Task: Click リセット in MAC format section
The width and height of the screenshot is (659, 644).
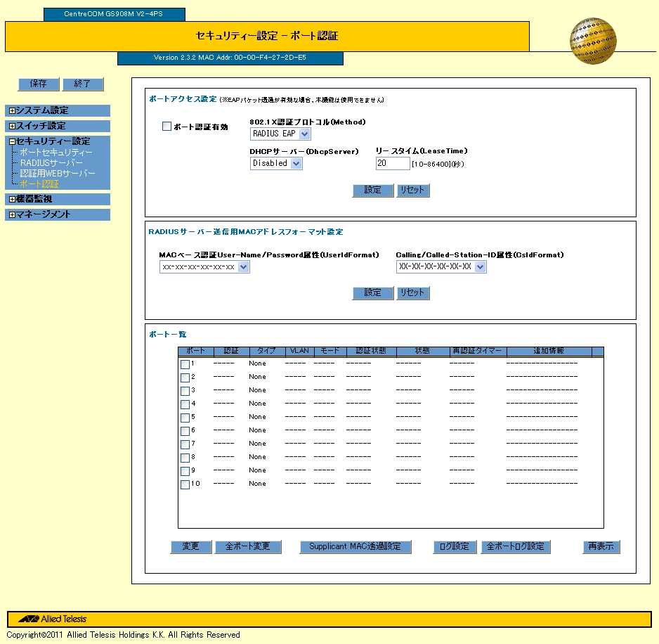Action: point(412,292)
